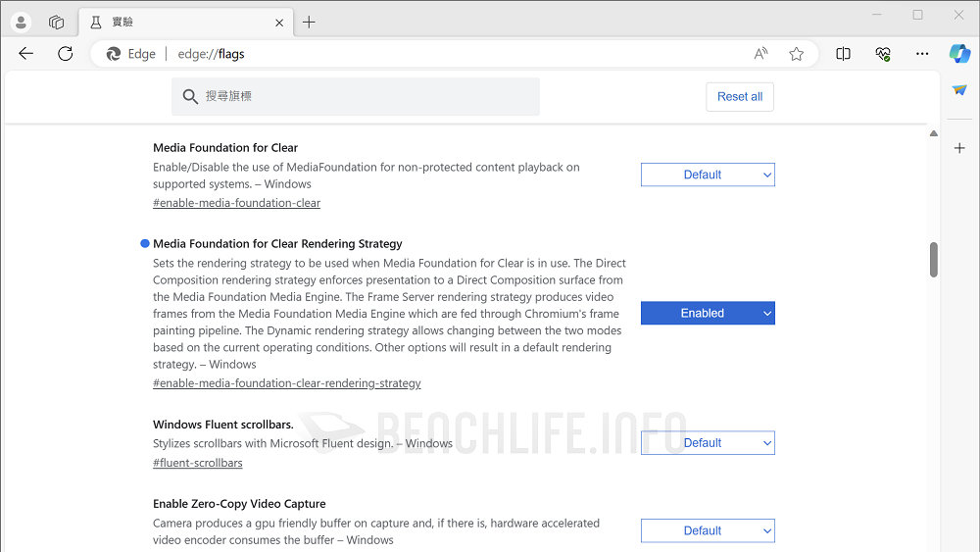Open Media Foundation for Clear dropdown

[708, 175]
